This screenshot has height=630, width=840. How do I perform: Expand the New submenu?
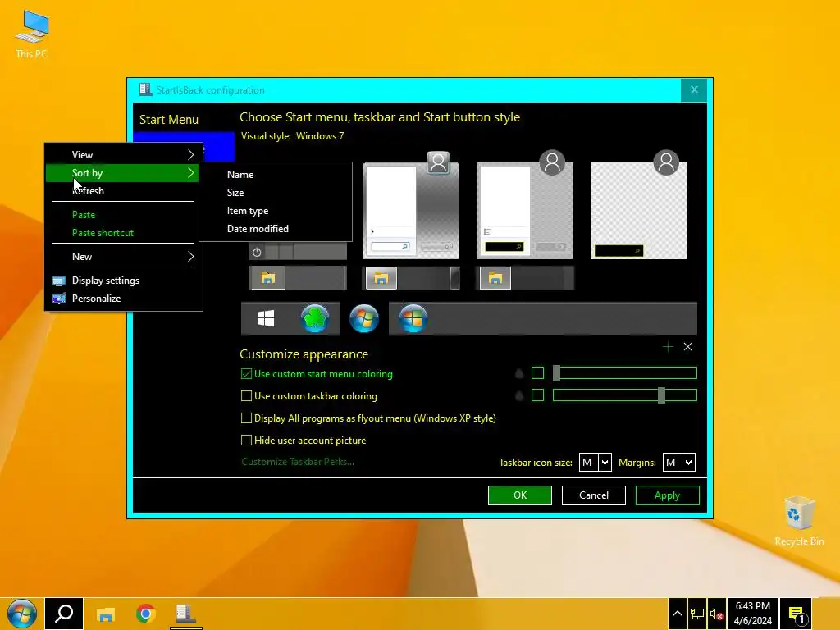click(x=123, y=257)
